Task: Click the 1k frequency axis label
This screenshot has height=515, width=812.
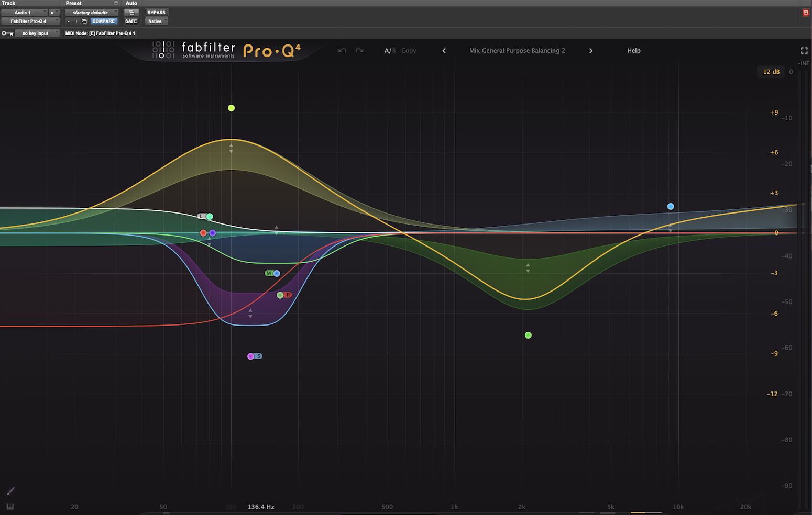Action: click(x=454, y=507)
